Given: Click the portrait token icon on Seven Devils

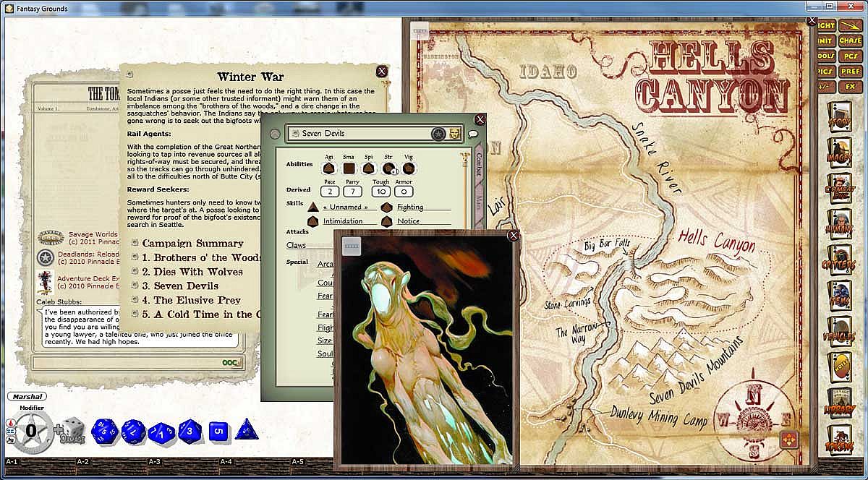Looking at the screenshot, I should [x=455, y=134].
